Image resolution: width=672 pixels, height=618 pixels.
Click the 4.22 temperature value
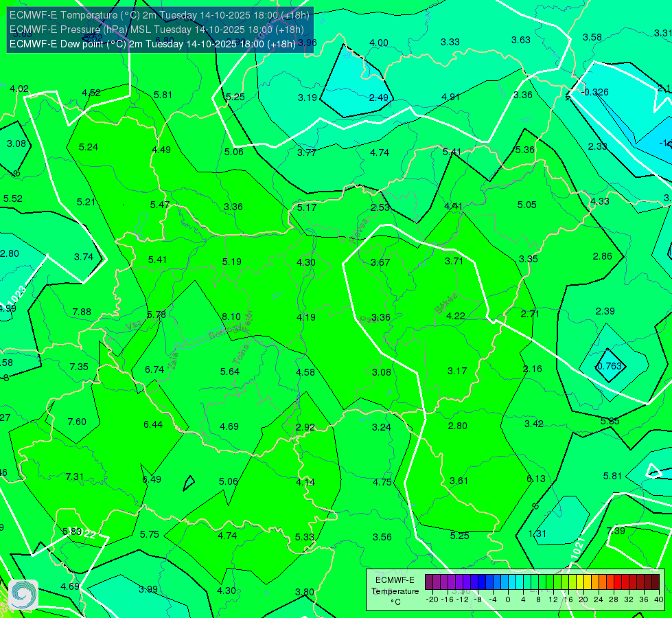click(456, 316)
